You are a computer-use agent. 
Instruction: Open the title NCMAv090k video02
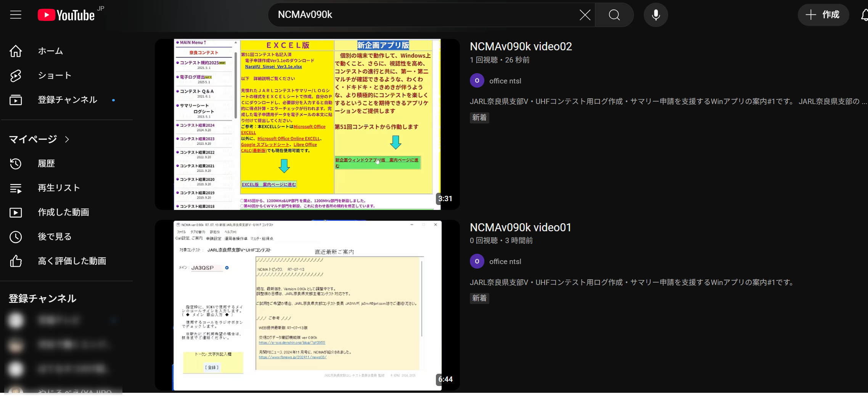pos(521,46)
